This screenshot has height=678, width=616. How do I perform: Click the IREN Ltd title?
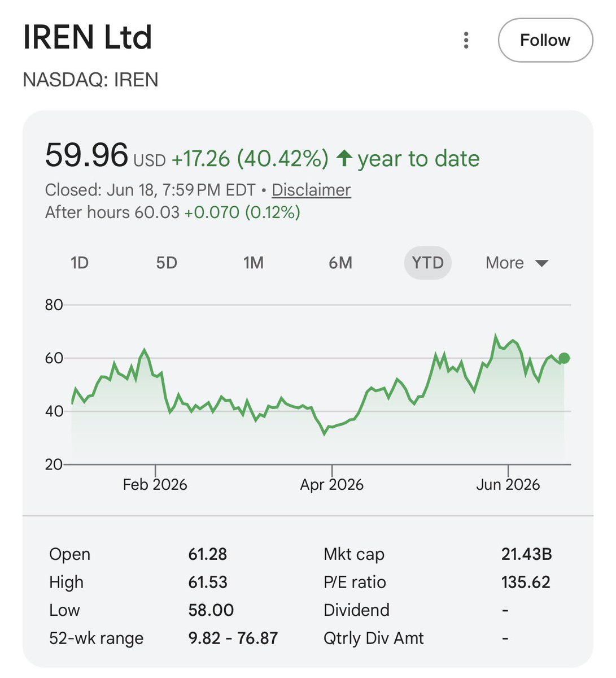[88, 37]
